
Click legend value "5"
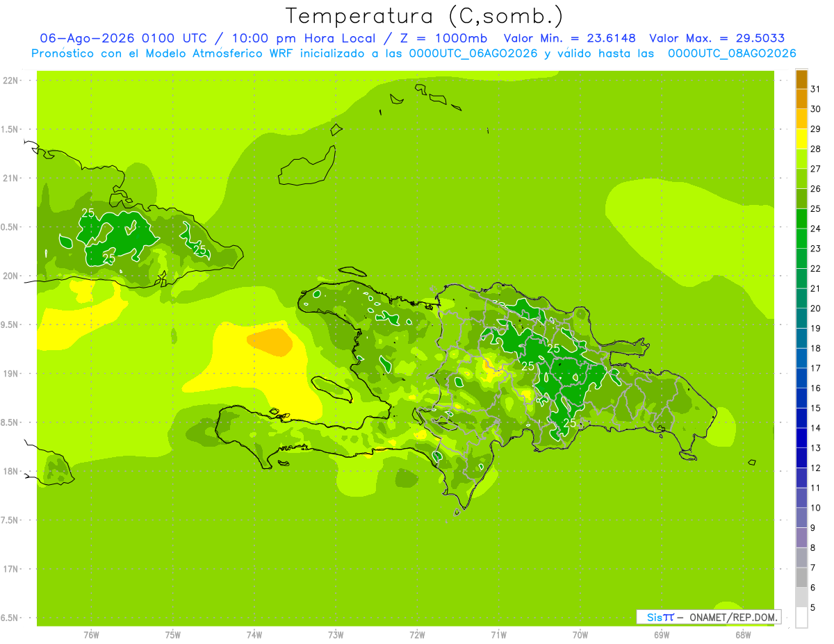[x=813, y=608]
